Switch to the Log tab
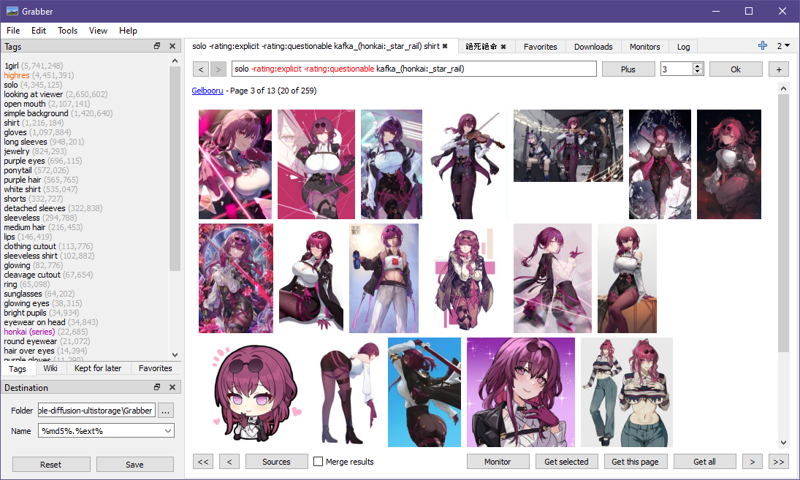 pyautogui.click(x=683, y=46)
